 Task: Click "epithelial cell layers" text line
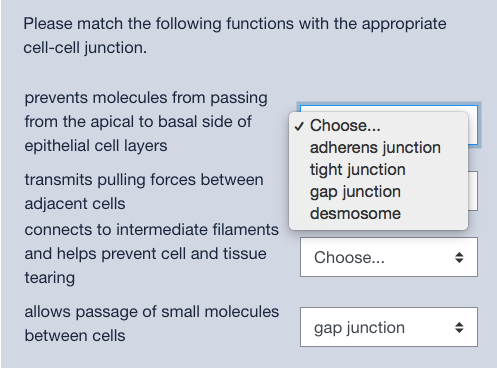click(96, 146)
